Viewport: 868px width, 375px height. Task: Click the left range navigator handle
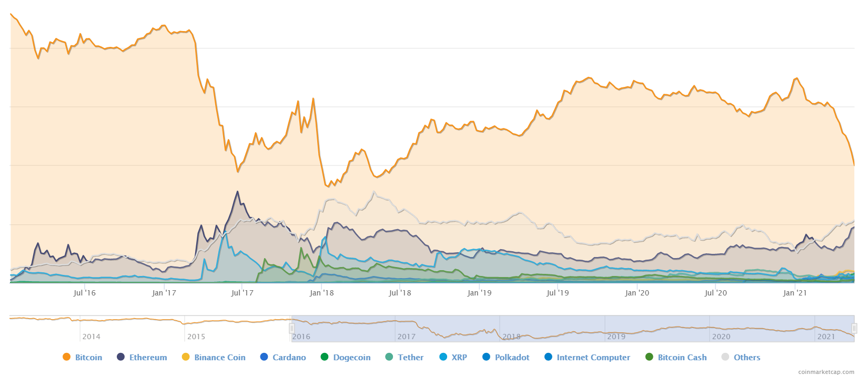pos(291,329)
